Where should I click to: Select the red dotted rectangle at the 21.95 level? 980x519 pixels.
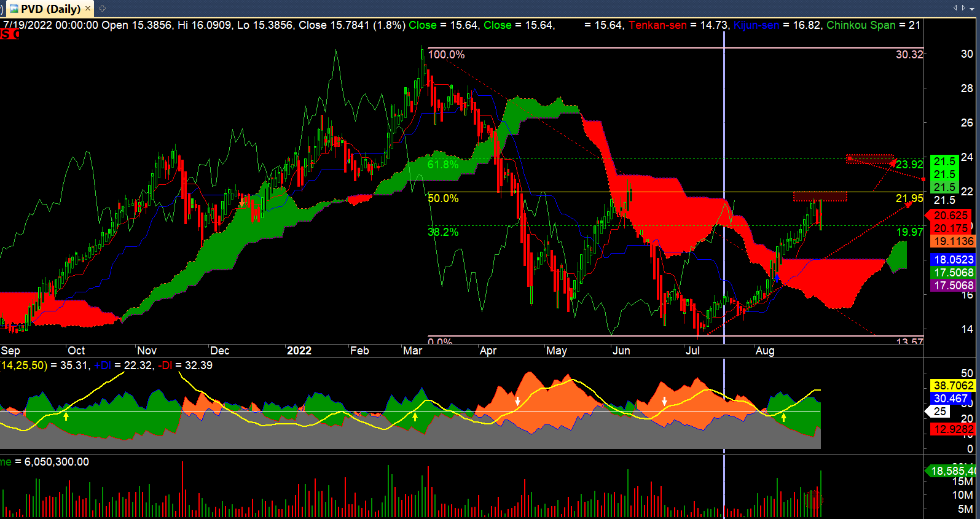tap(820, 197)
